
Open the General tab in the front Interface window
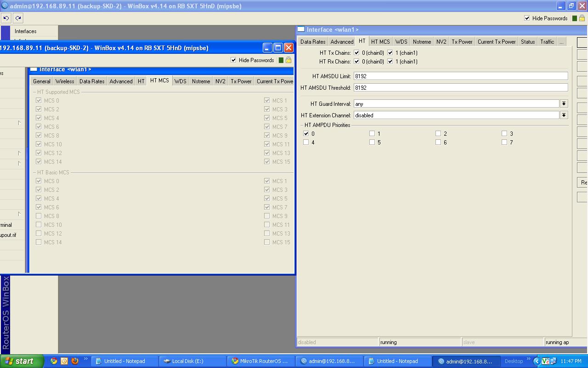pos(42,81)
